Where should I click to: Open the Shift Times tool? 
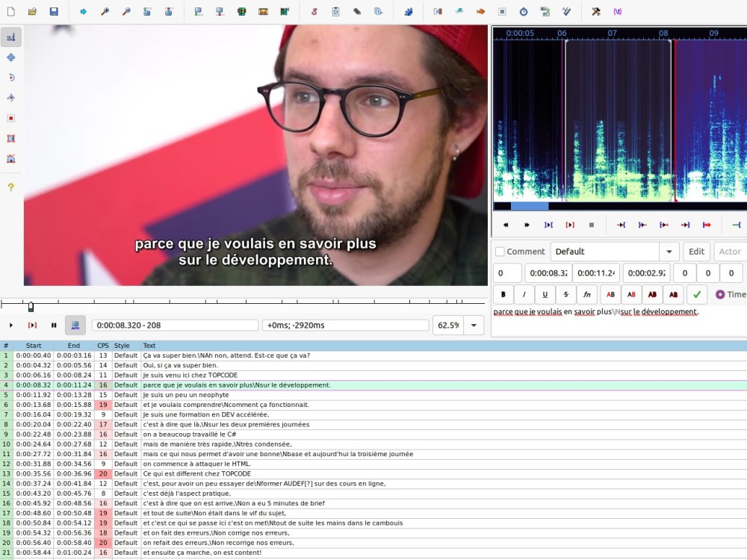point(438,11)
